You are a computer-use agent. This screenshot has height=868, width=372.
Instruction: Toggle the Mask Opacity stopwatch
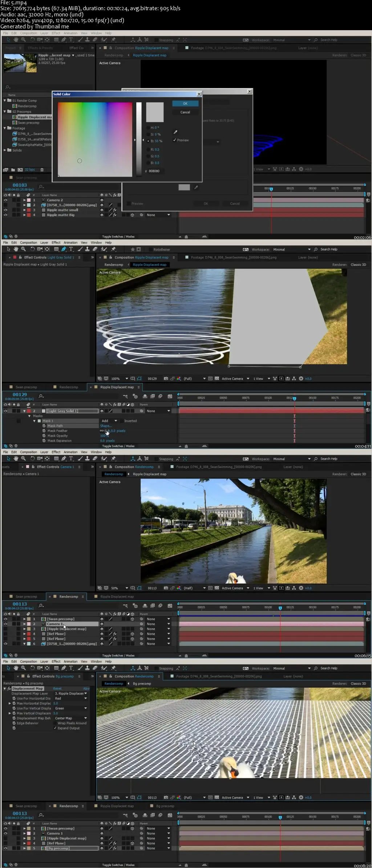tap(44, 436)
